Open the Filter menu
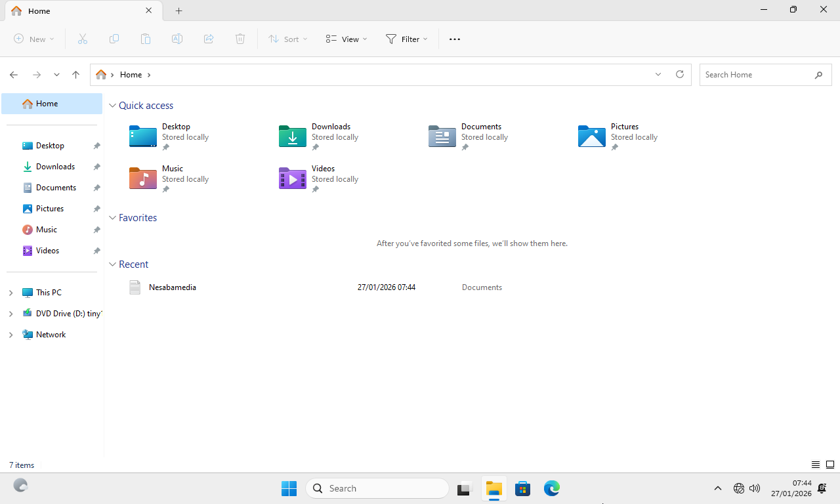840x504 pixels. pyautogui.click(x=407, y=39)
